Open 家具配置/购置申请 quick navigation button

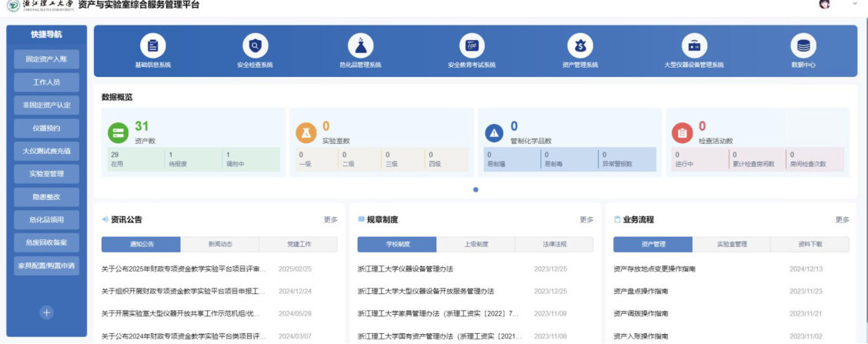46,266
